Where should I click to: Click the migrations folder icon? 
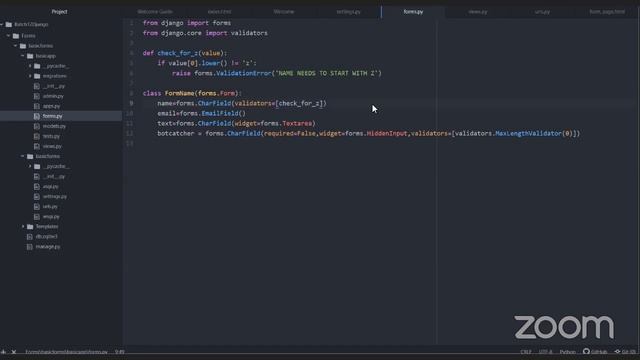37,76
